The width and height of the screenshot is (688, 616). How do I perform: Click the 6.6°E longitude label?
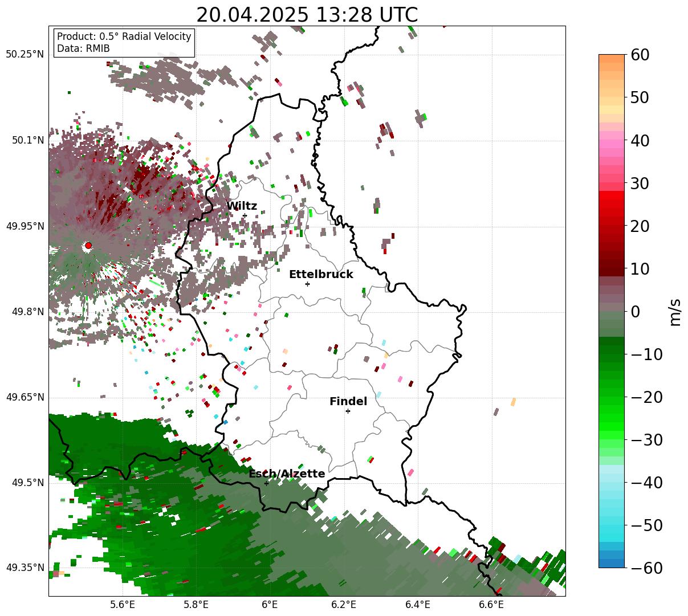(491, 605)
